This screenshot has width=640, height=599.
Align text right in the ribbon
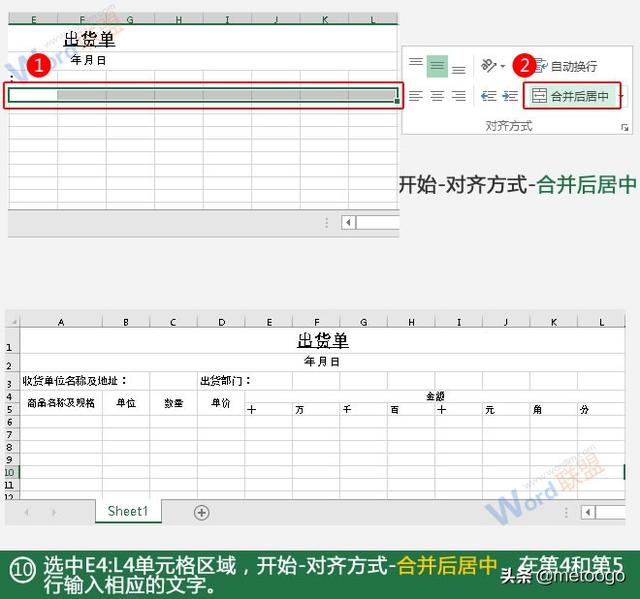(458, 96)
